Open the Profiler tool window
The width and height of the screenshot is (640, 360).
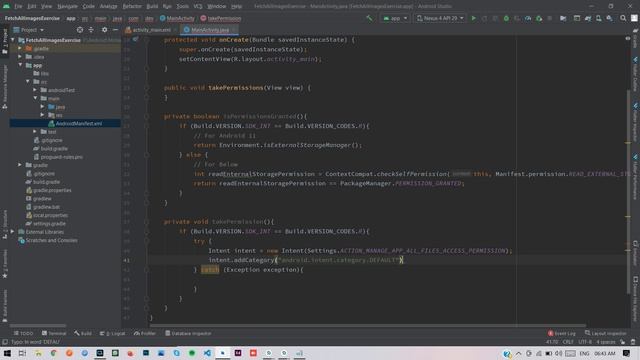click(145, 333)
